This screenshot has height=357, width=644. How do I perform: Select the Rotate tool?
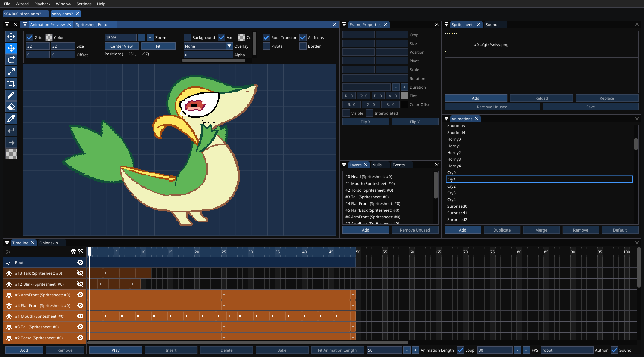[11, 60]
